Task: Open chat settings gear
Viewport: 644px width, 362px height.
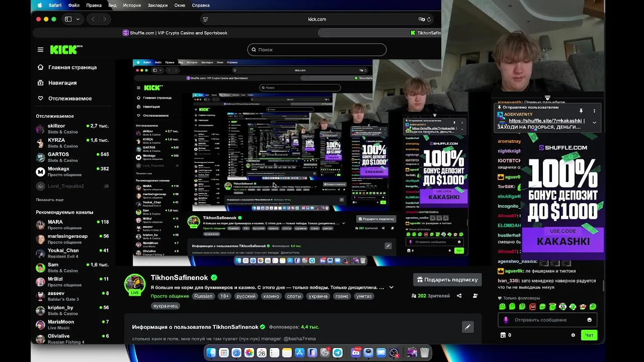Action: (573, 335)
